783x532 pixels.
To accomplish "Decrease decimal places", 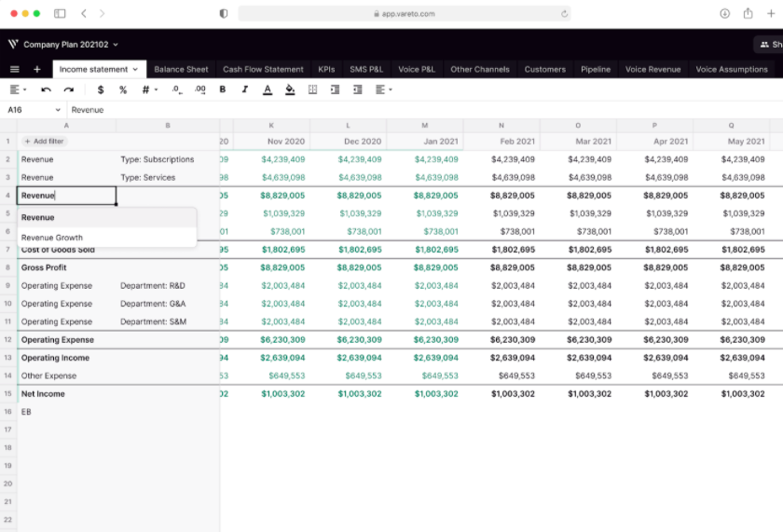I will coord(177,89).
